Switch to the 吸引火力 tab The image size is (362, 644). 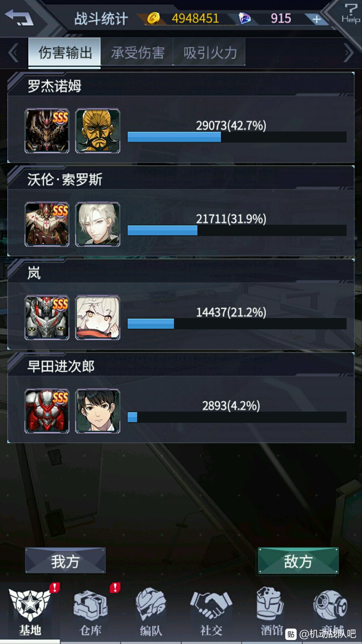pos(209,52)
